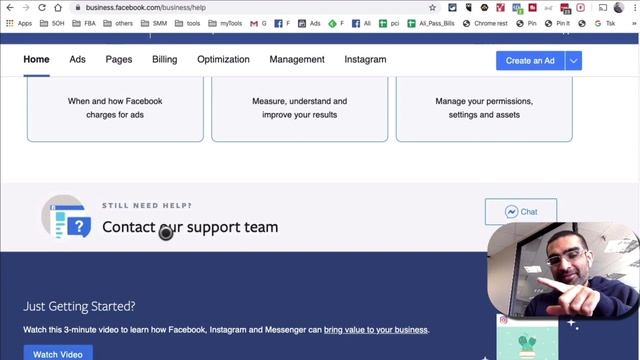This screenshot has width=640, height=360.
Task: Open the others bookmarks folder
Action: (x=118, y=23)
